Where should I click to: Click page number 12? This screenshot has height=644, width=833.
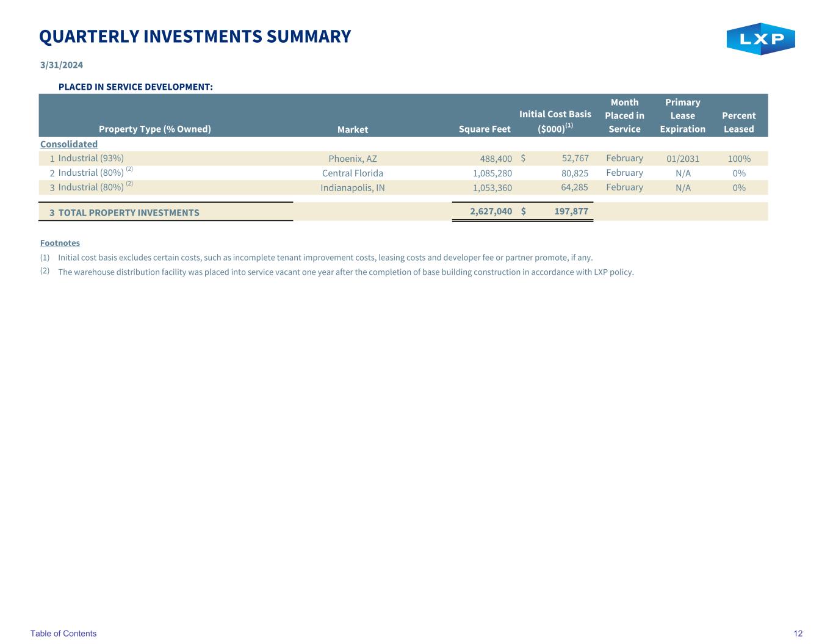pos(798,634)
